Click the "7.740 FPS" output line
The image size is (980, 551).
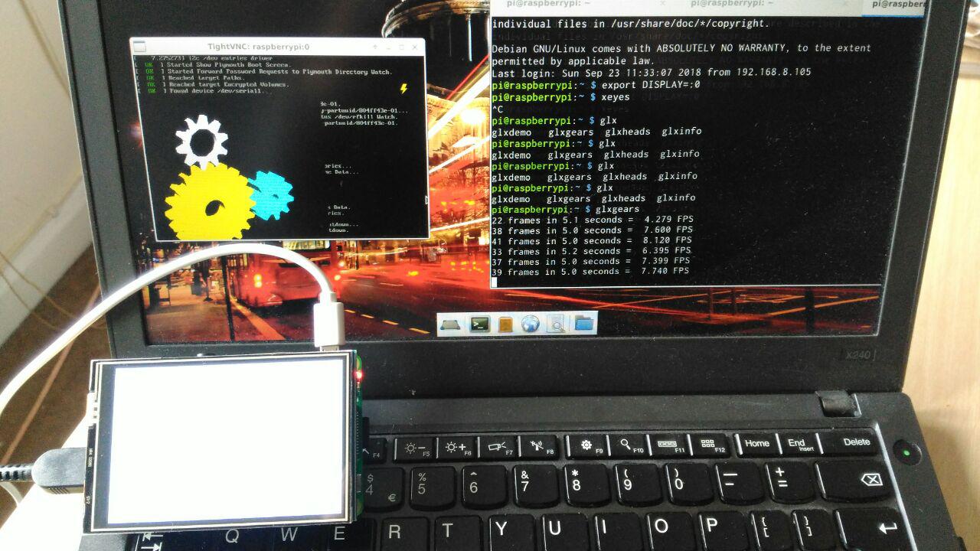590,272
